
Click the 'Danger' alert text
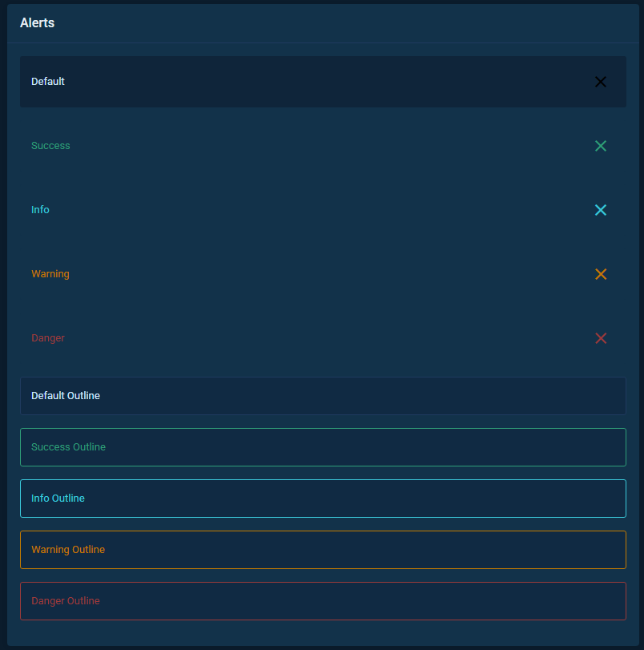pyautogui.click(x=48, y=338)
